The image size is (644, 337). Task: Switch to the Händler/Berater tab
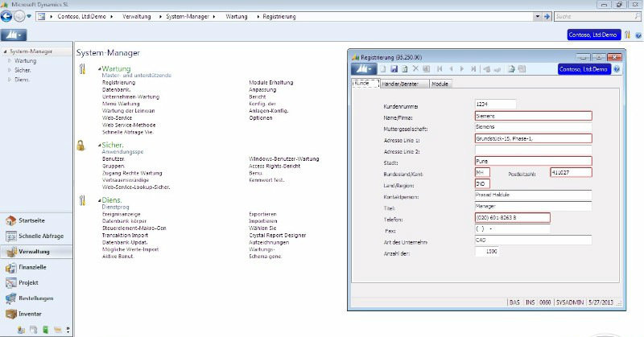[403, 84]
